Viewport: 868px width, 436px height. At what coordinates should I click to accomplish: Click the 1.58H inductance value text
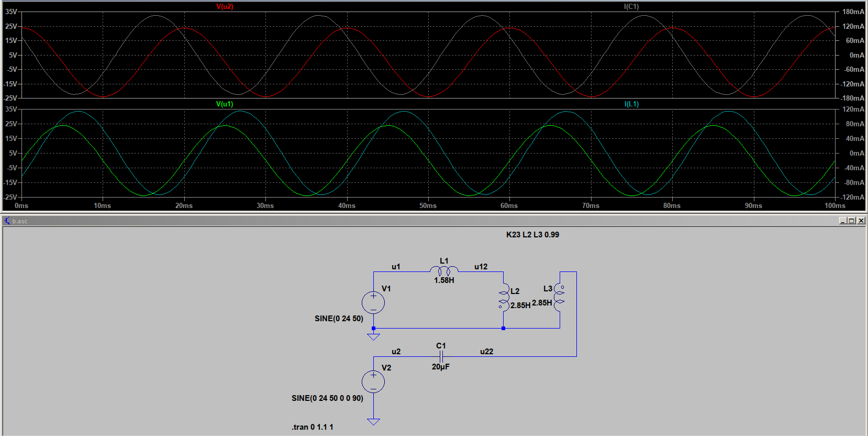click(444, 280)
